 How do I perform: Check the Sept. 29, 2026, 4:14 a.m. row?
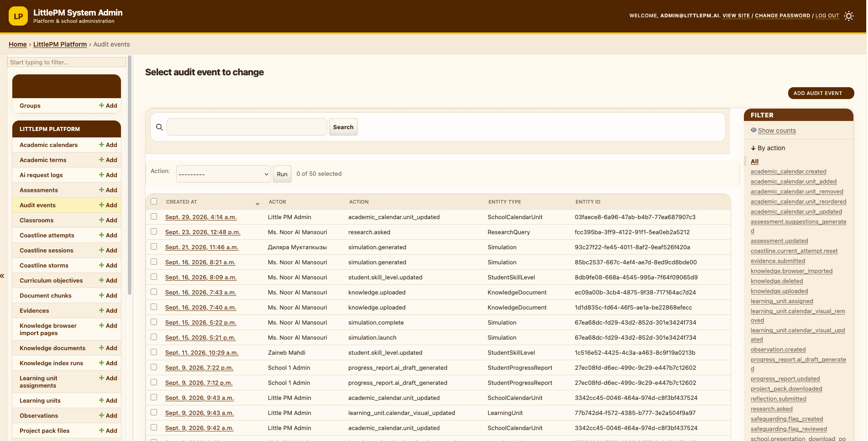154,216
